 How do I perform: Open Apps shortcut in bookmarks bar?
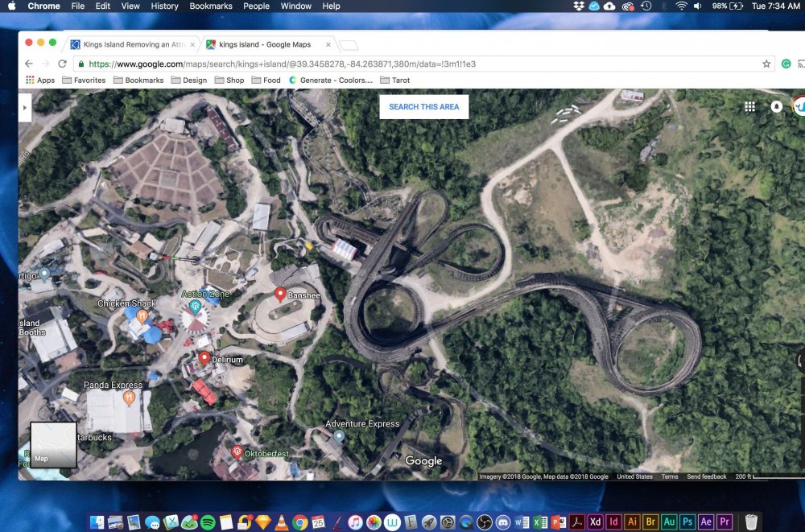(x=40, y=80)
